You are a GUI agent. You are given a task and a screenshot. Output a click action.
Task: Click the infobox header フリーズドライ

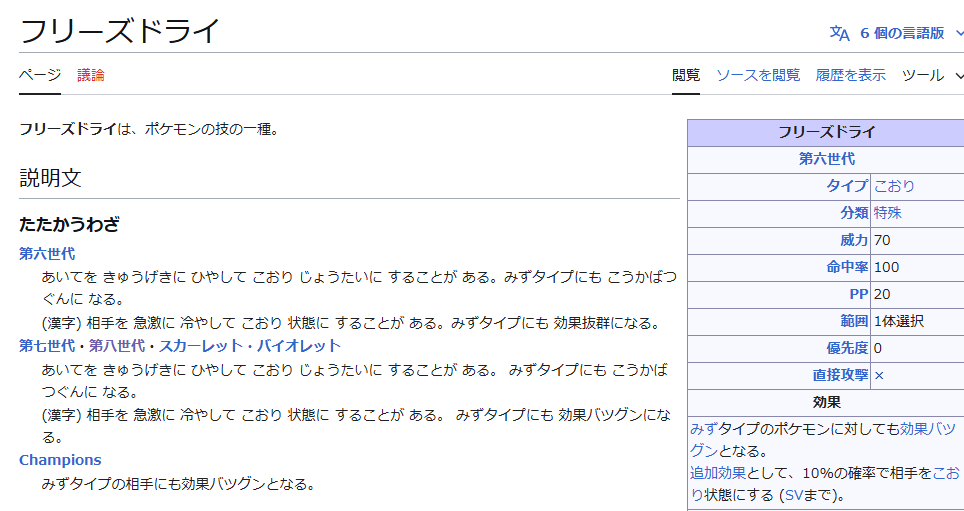click(x=826, y=132)
